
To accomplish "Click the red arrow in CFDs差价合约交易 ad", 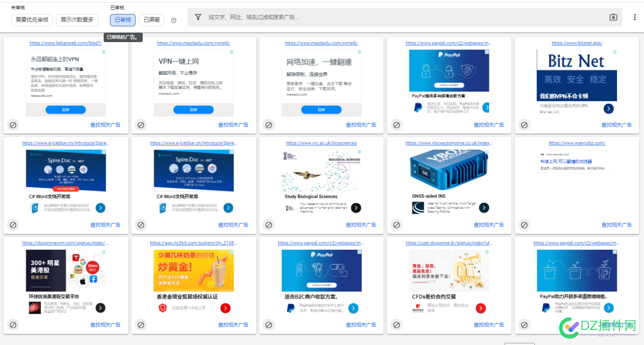I will click(x=480, y=308).
